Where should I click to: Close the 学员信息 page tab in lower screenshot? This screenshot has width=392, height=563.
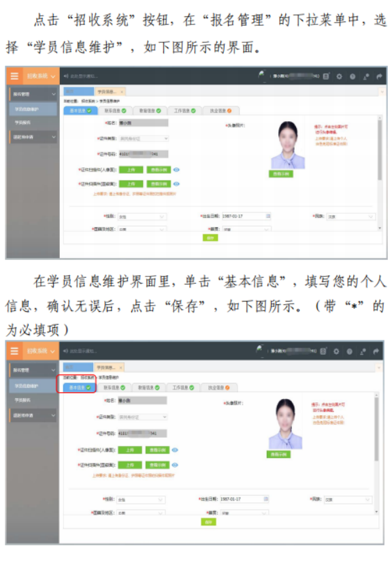[120, 368]
